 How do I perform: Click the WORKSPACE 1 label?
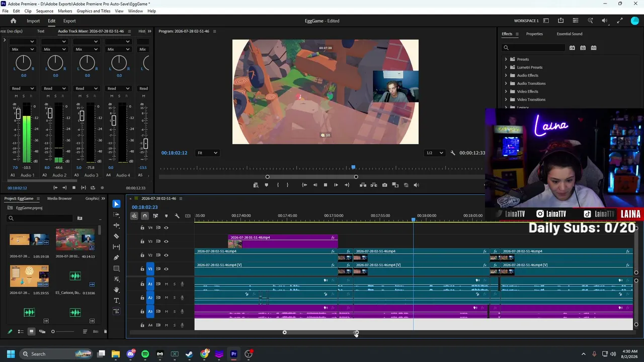pos(526,21)
